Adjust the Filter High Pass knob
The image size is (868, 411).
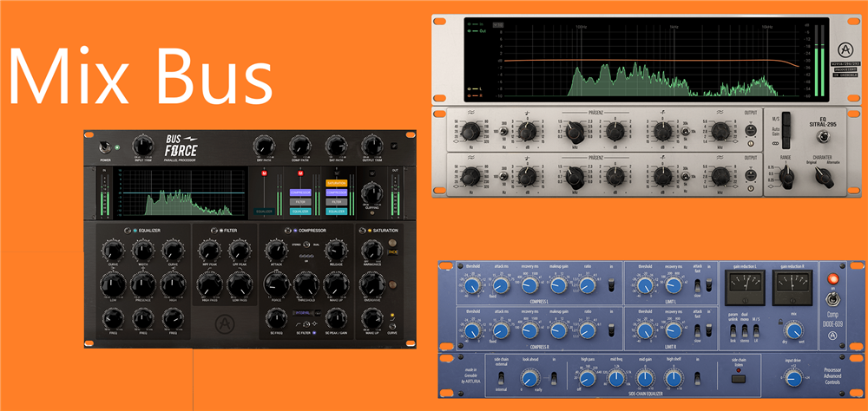(208, 284)
